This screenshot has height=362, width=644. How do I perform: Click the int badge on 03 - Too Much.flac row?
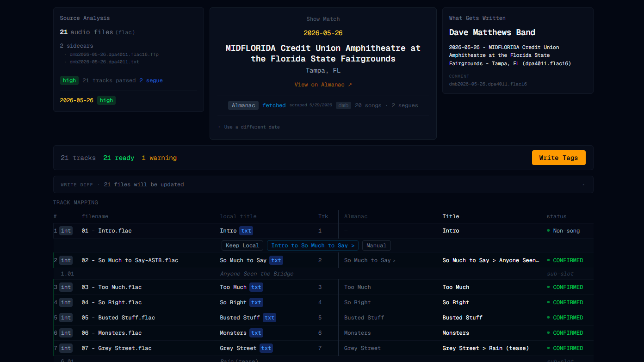click(x=66, y=287)
